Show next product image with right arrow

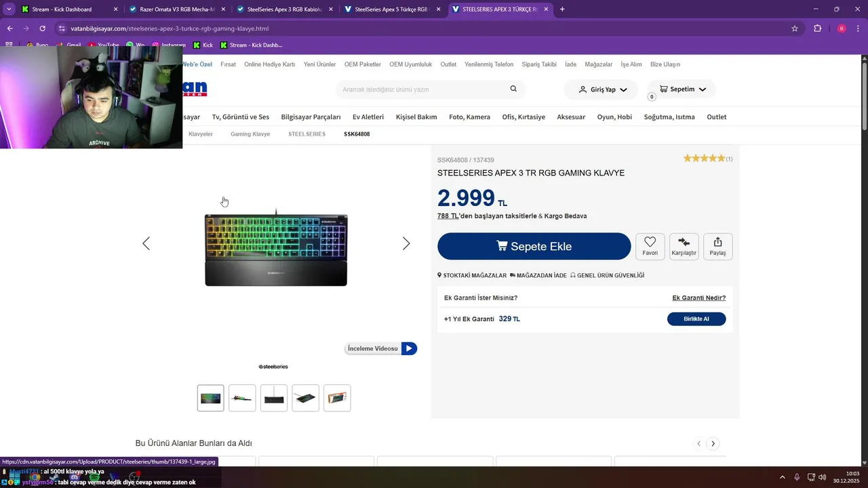coord(406,243)
